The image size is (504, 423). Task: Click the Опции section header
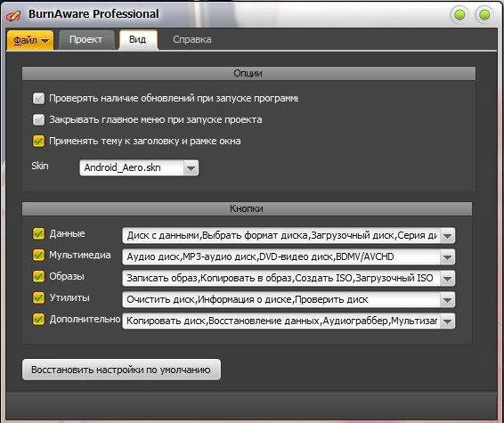point(248,73)
